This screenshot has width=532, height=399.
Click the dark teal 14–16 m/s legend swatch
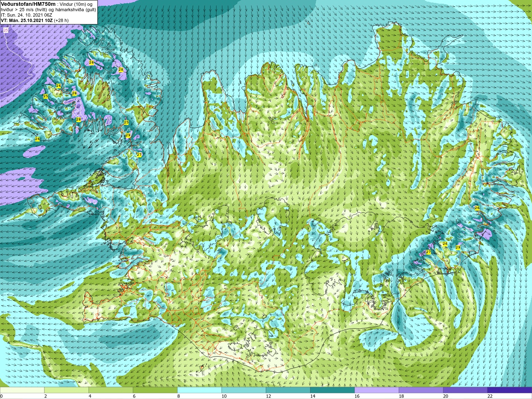point(332,390)
